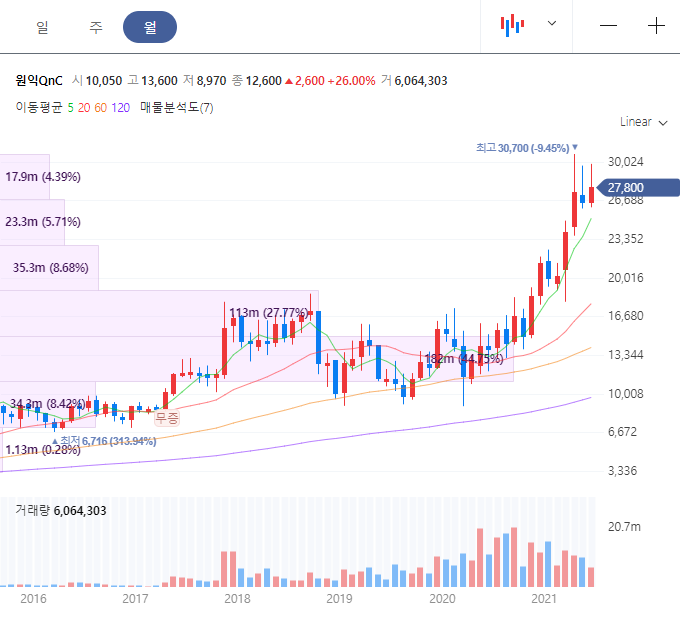
Task: Click the 이동평균 indicator label
Action: 39,108
